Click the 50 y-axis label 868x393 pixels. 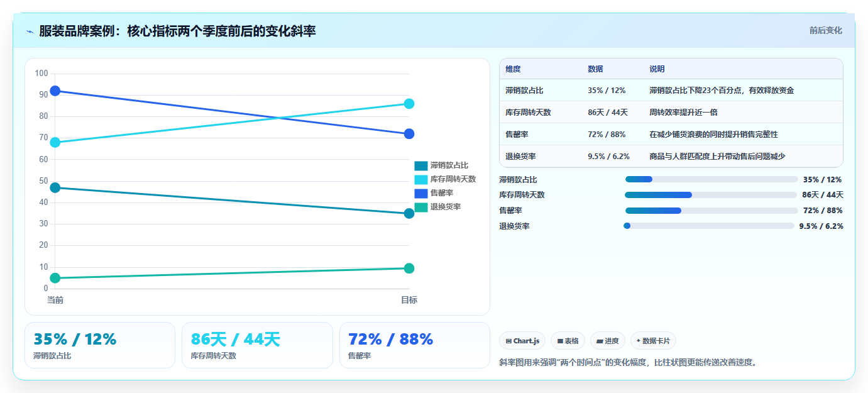[x=43, y=180]
